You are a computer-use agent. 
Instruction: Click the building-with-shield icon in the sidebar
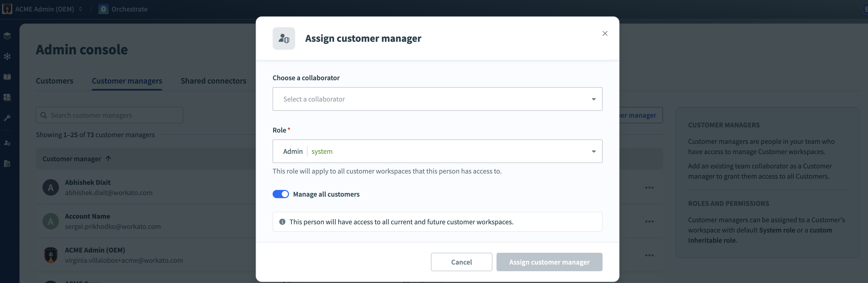(7, 164)
